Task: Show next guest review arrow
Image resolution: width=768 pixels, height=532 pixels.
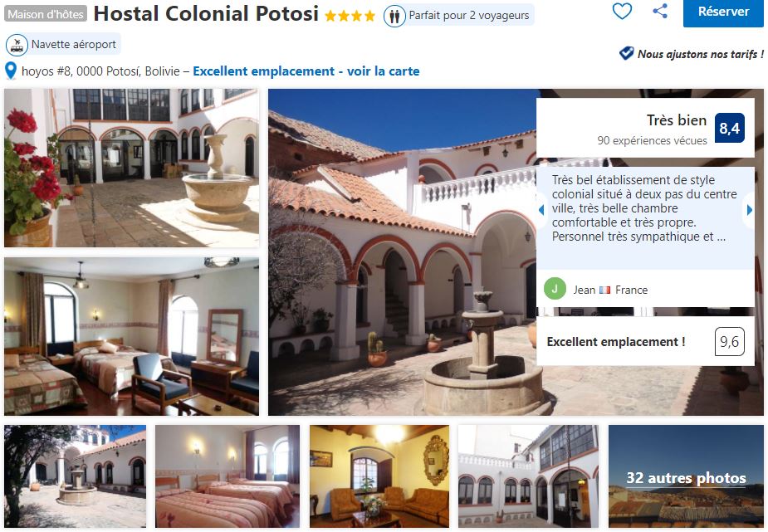Action: [x=749, y=210]
